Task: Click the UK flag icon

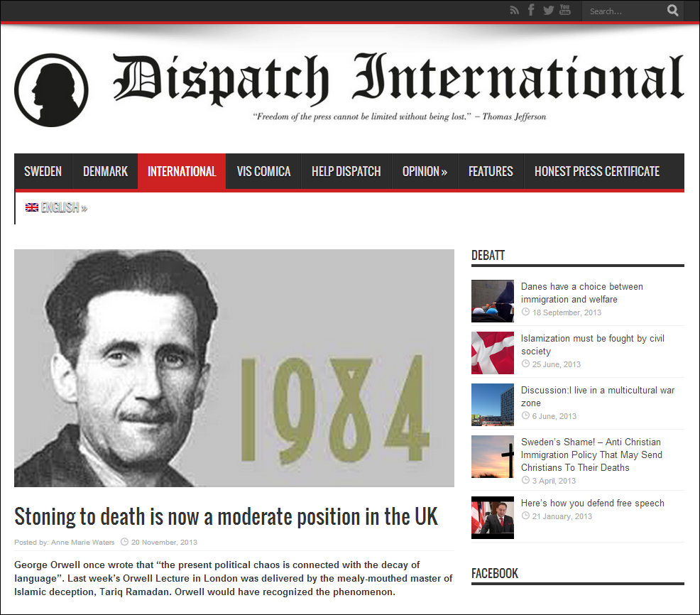Action: tap(32, 207)
